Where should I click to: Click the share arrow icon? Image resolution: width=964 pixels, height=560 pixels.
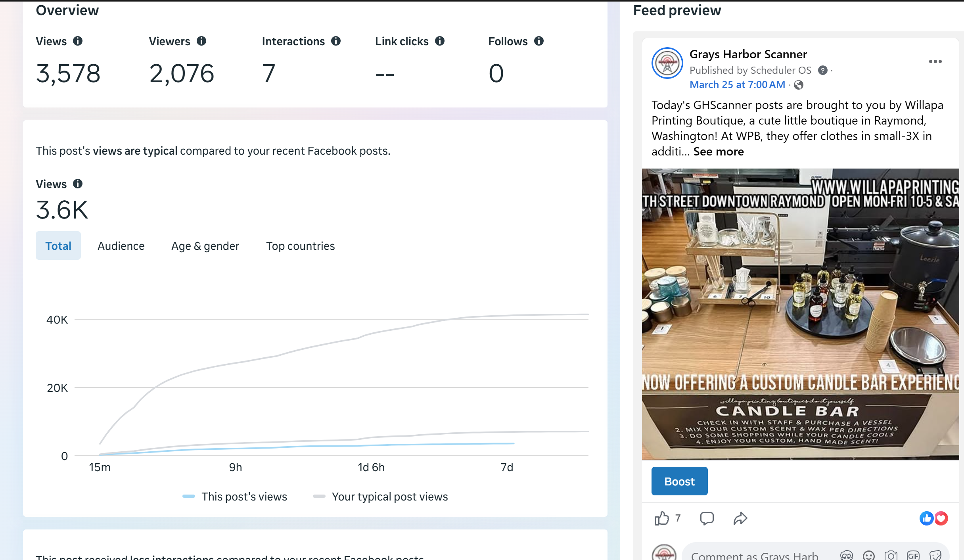pos(740,518)
